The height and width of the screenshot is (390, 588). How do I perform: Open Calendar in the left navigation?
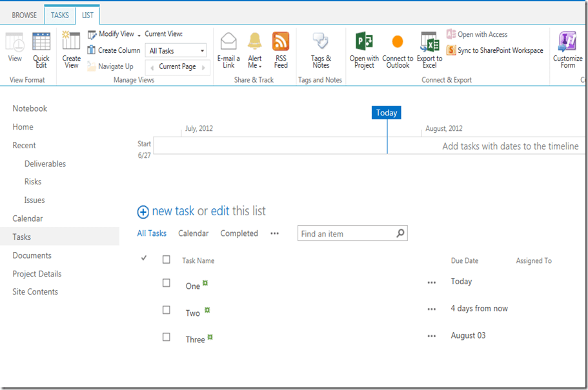pyautogui.click(x=28, y=219)
